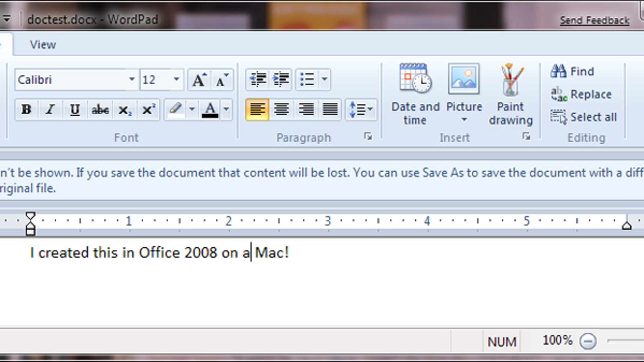This screenshot has width=644, height=362.
Task: Increase paragraph indent
Action: [x=281, y=79]
